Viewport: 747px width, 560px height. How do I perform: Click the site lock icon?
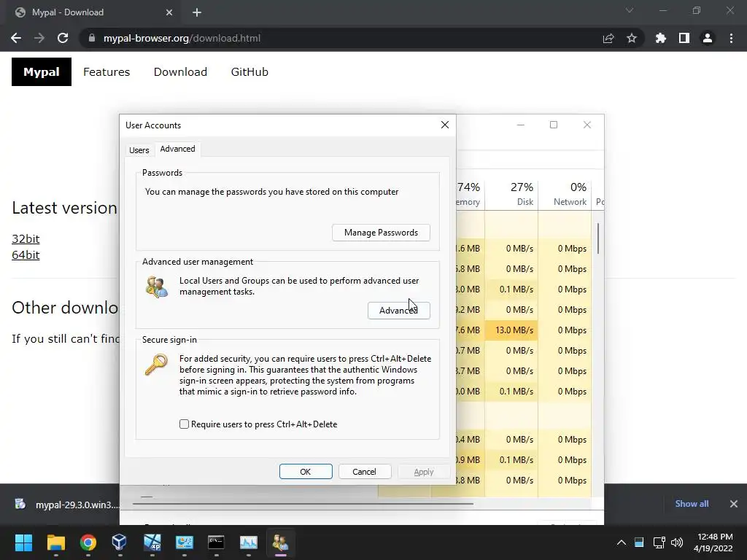tap(92, 38)
